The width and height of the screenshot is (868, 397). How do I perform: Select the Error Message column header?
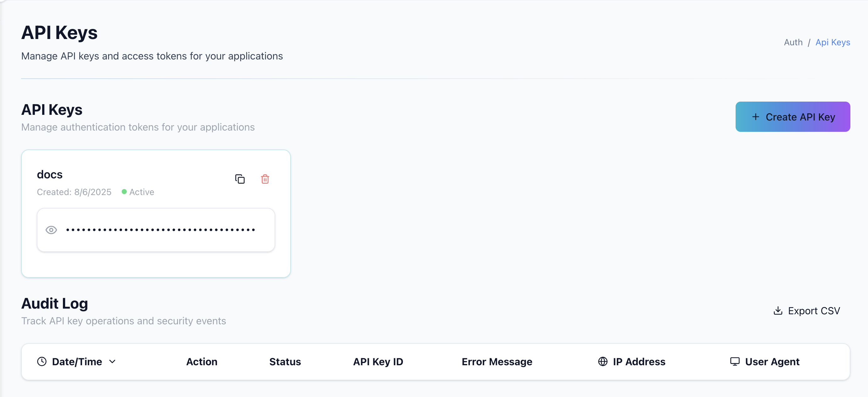pos(497,362)
